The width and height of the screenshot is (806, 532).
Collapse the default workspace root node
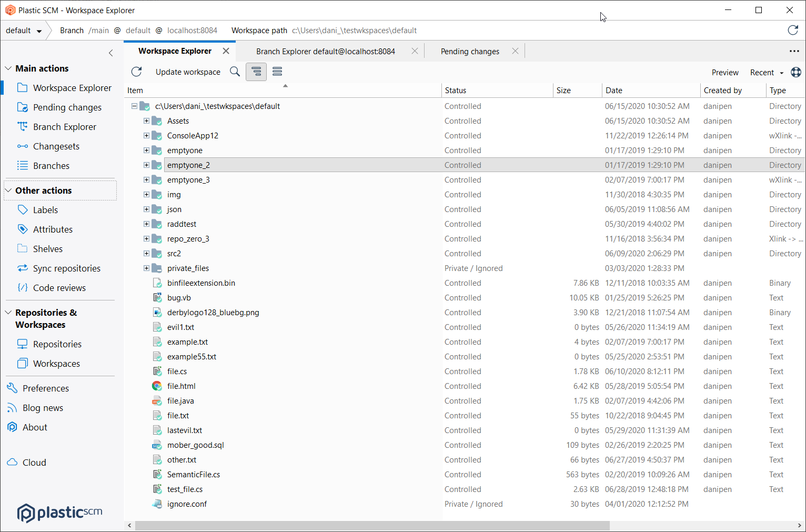click(135, 106)
